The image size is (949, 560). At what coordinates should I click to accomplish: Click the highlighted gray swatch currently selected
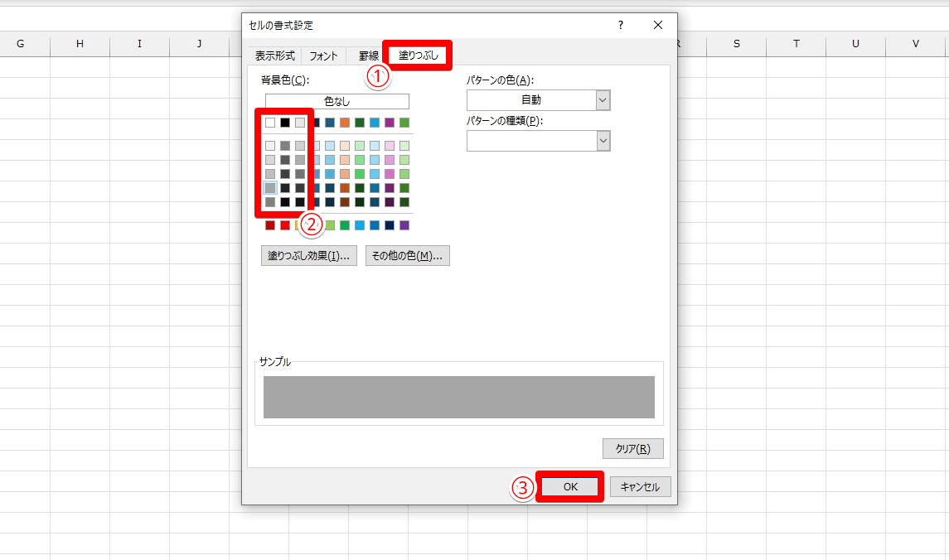point(270,188)
